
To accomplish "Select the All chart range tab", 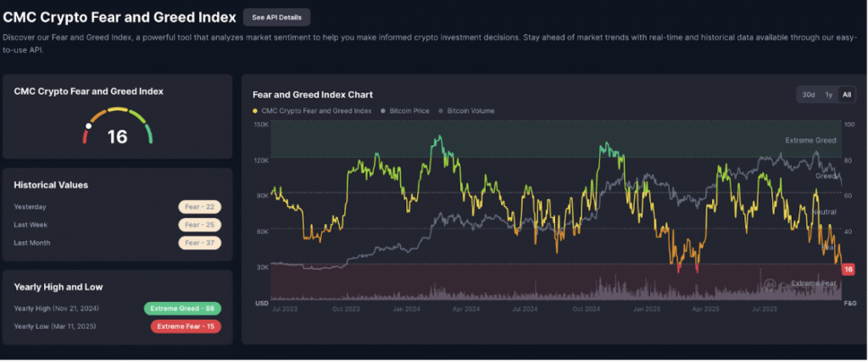I will click(x=847, y=95).
